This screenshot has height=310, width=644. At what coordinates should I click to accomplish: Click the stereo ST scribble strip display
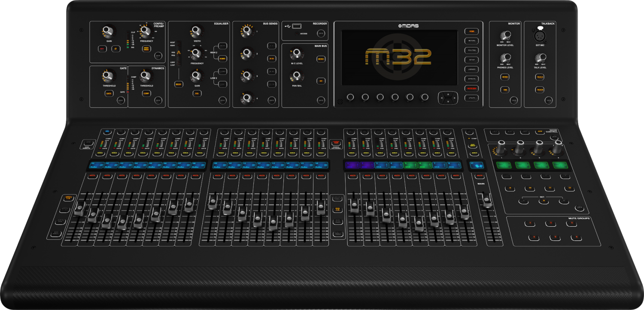(476, 165)
